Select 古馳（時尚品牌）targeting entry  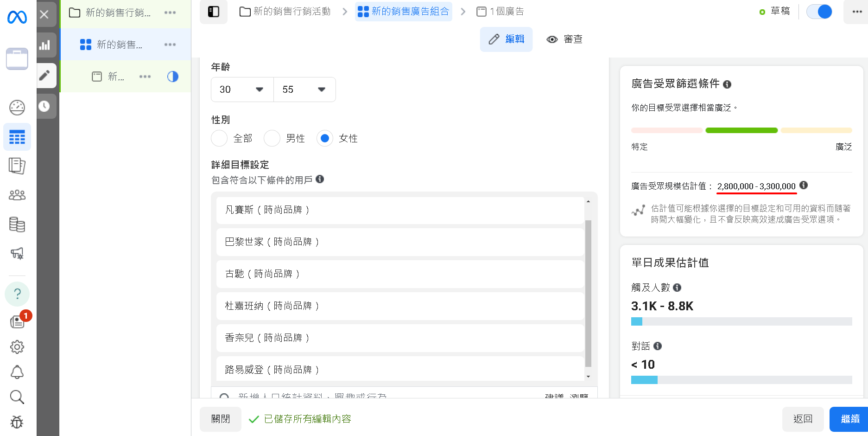pos(400,274)
